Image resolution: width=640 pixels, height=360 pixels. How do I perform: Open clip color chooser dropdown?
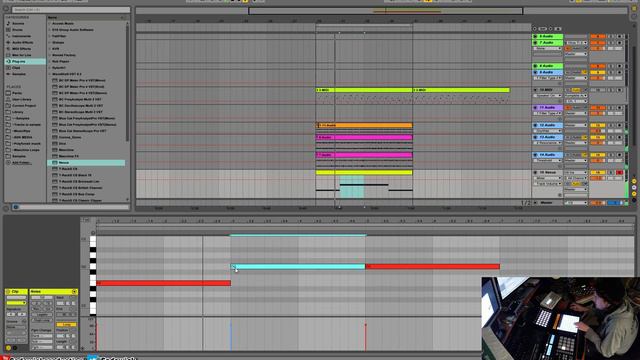click(16, 303)
